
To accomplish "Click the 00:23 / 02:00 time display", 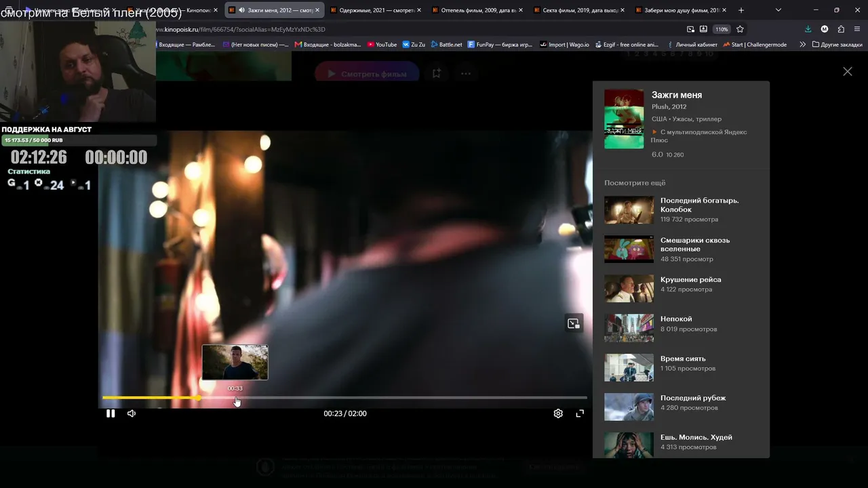I will pos(345,413).
